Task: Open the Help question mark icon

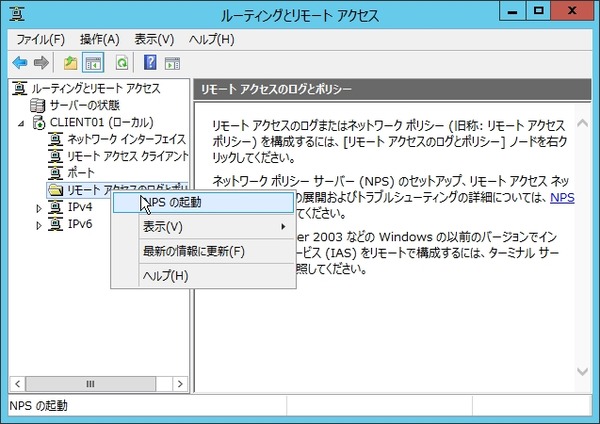Action: pyautogui.click(x=150, y=62)
